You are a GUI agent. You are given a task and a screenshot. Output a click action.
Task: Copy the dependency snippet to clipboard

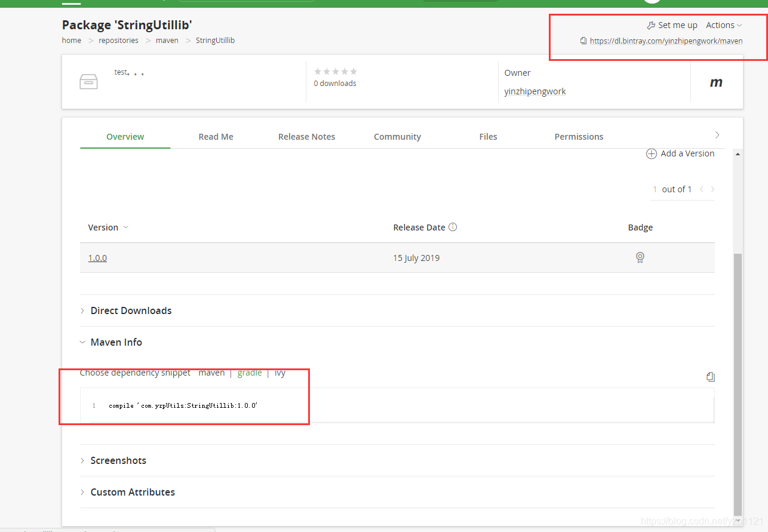tap(711, 377)
